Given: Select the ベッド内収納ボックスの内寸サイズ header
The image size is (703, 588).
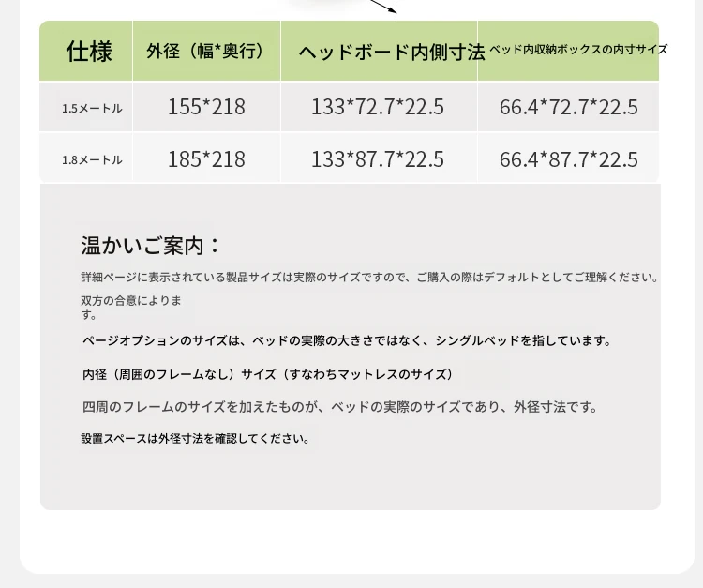Looking at the screenshot, I should (577, 49).
